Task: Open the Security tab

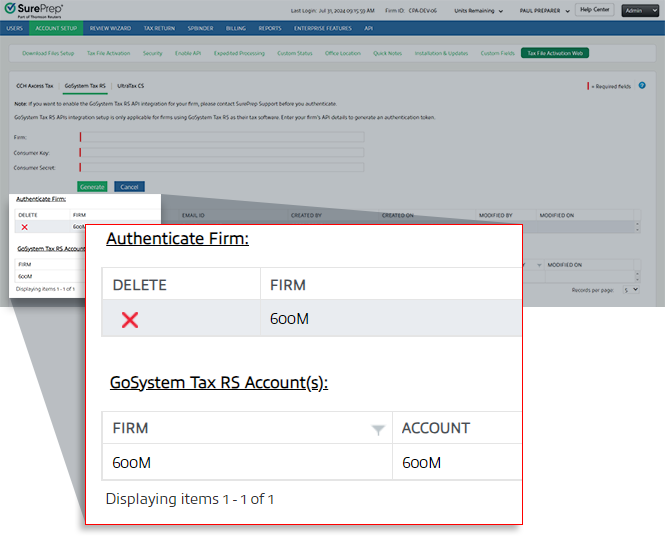Action: click(x=152, y=53)
